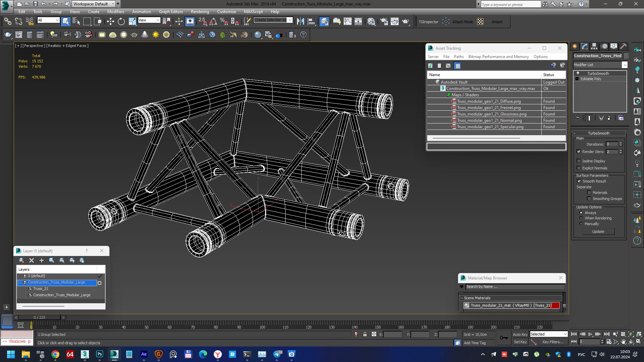
Task: Click the Auto Key button
Action: (520, 334)
